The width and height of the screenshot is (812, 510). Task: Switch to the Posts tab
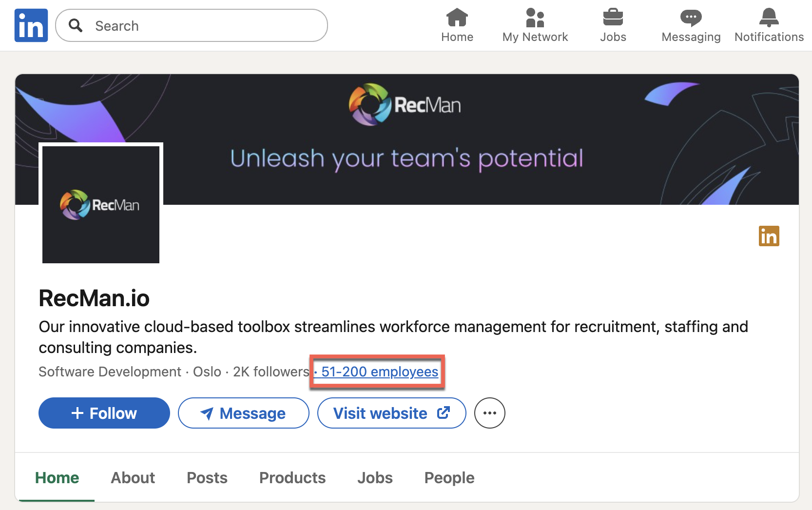coord(207,478)
